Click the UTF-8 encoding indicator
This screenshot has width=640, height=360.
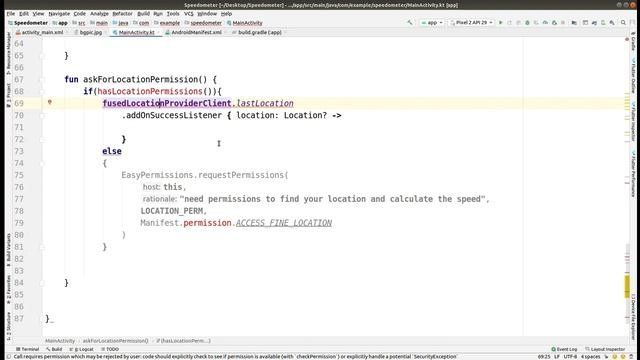point(570,357)
